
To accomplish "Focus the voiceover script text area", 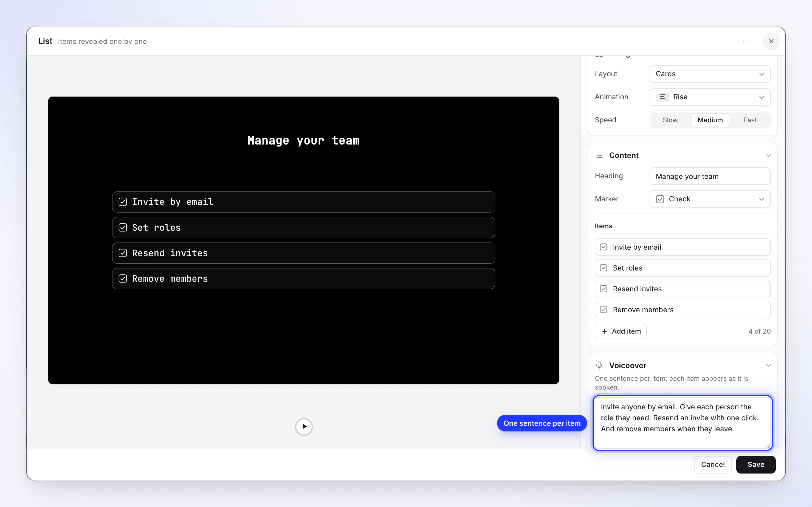I will (x=683, y=423).
